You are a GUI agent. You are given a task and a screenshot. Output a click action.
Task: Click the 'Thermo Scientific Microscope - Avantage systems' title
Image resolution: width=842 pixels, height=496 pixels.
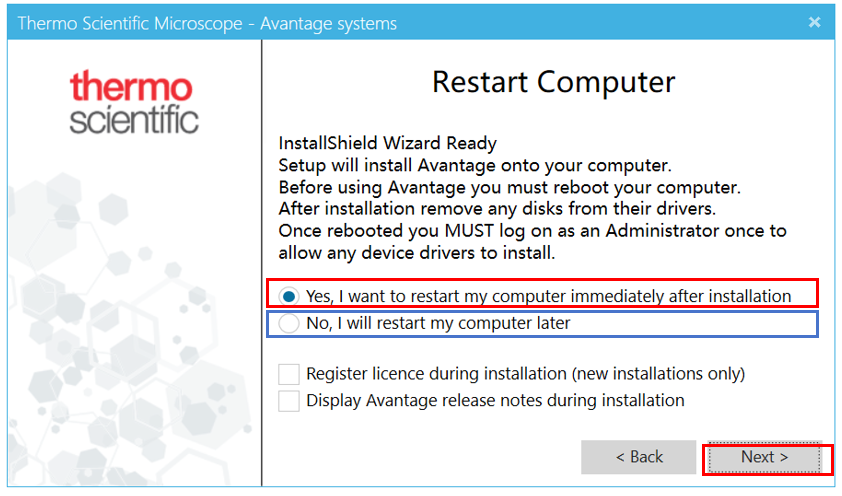coord(207,24)
